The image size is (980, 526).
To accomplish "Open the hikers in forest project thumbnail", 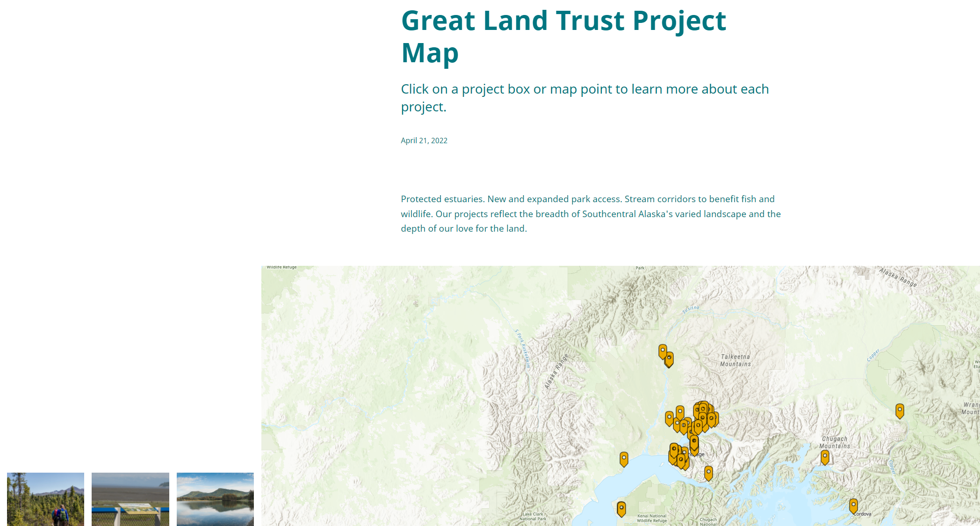I will click(x=45, y=499).
